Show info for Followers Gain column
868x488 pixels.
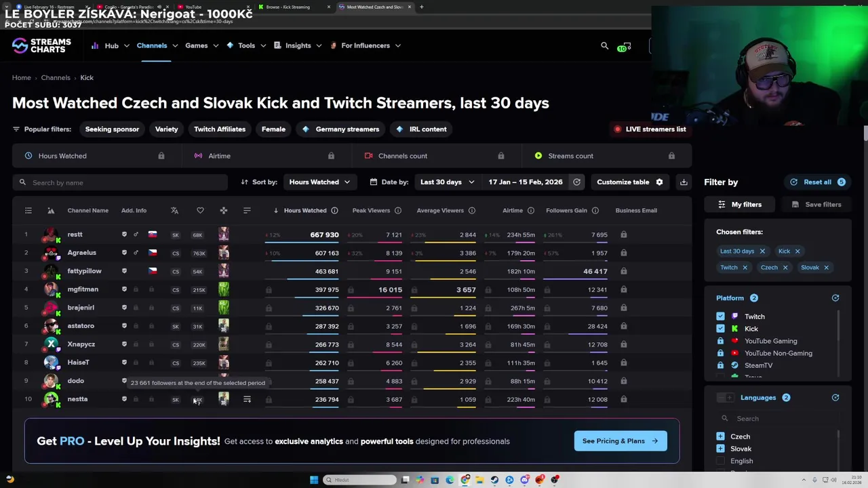pos(595,211)
